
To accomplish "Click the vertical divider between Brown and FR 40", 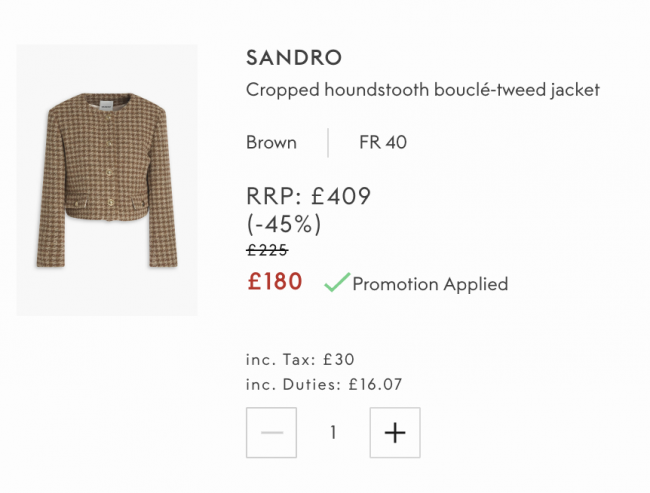I will [x=328, y=142].
